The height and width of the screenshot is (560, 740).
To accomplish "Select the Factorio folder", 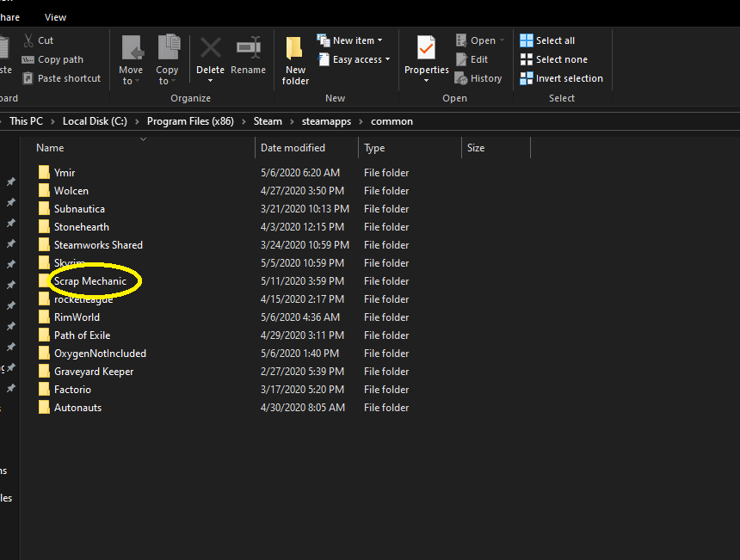I will [x=72, y=390].
